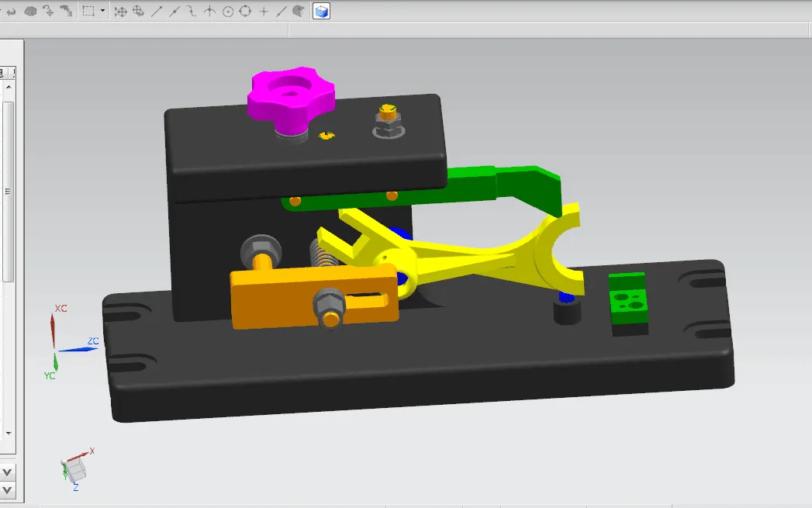This screenshot has width=812, height=508.
Task: Enable the Existing Point plus snap icon
Action: [264, 11]
